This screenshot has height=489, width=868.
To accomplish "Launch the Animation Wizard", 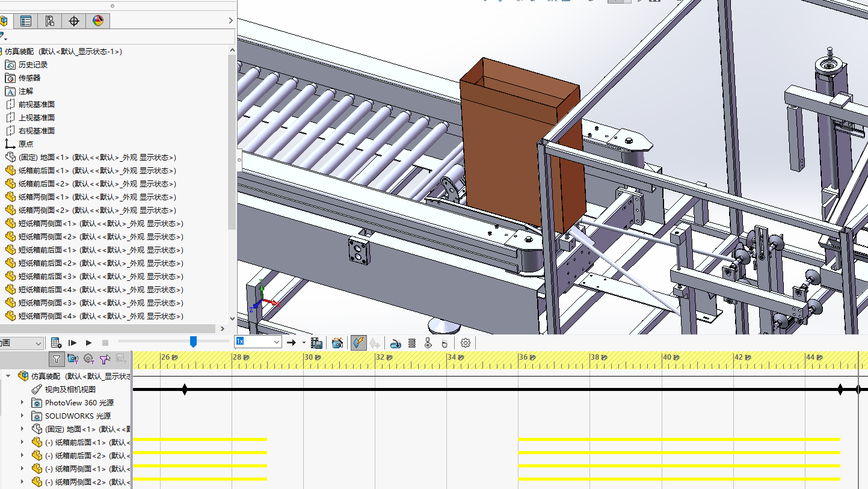I will [x=337, y=343].
